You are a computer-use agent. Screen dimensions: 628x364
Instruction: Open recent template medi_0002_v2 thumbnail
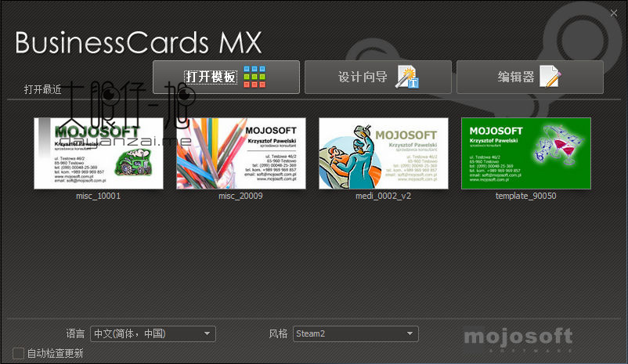pos(384,153)
